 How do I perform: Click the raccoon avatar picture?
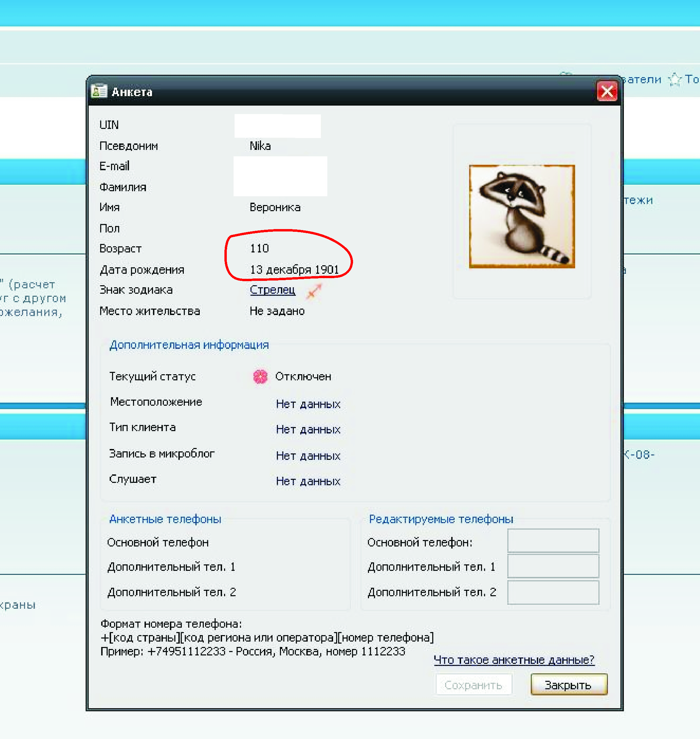[x=522, y=216]
